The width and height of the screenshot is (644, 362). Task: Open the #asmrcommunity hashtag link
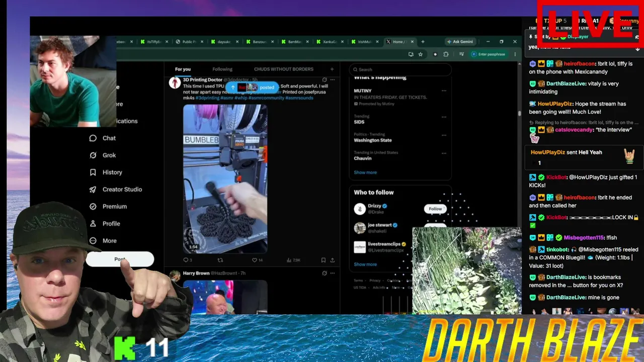[x=266, y=98]
